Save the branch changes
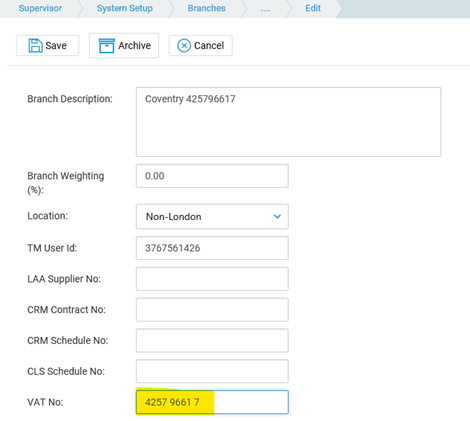 click(48, 46)
